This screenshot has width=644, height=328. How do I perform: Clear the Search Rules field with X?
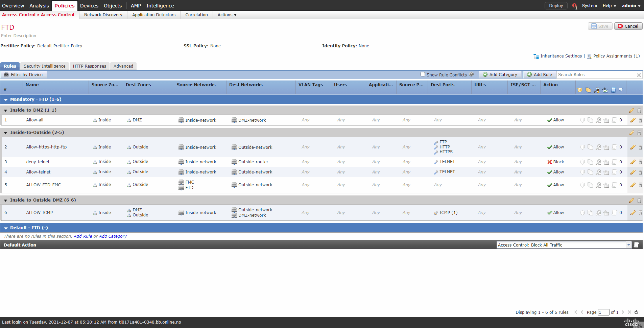tap(639, 75)
